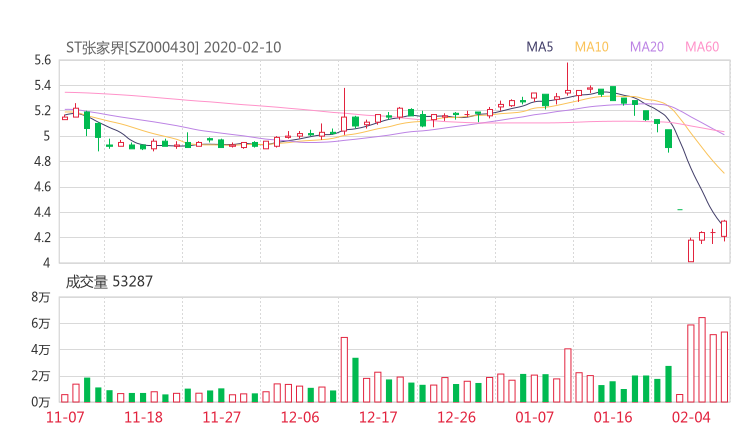Image resolution: width=740 pixels, height=440 pixels.
Task: Click the MA20 legend label
Action: 647,47
